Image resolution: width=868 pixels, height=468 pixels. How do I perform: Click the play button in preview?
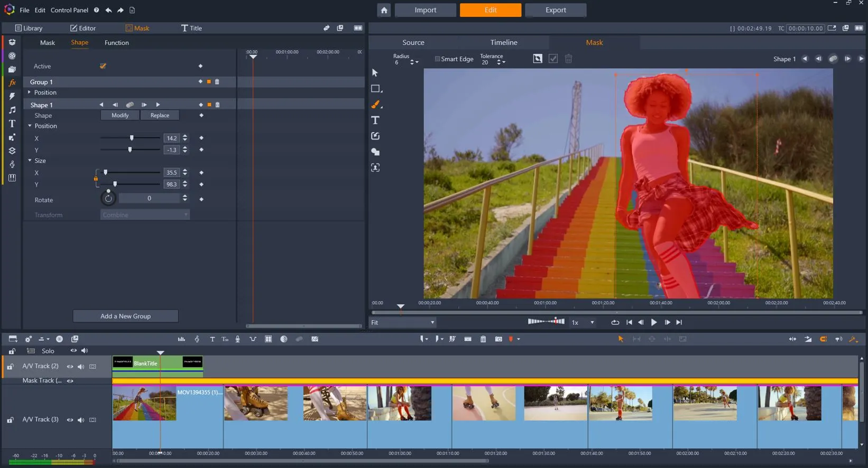654,322
